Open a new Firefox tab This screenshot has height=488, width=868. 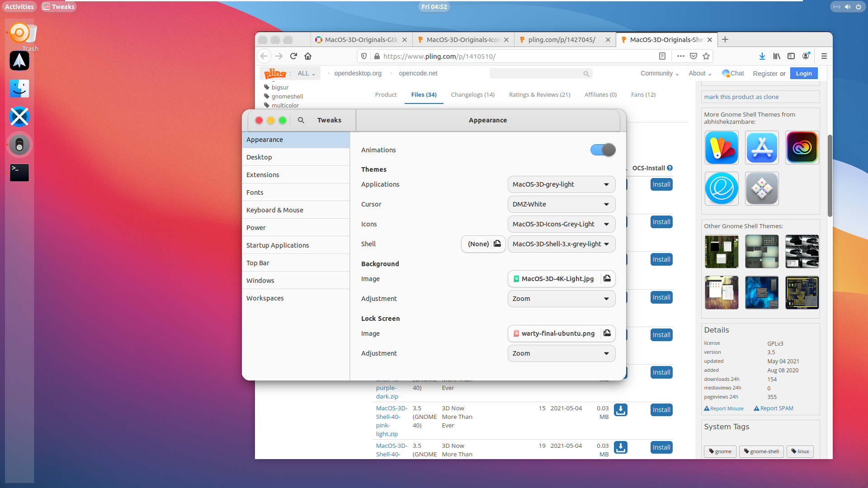pyautogui.click(x=725, y=40)
